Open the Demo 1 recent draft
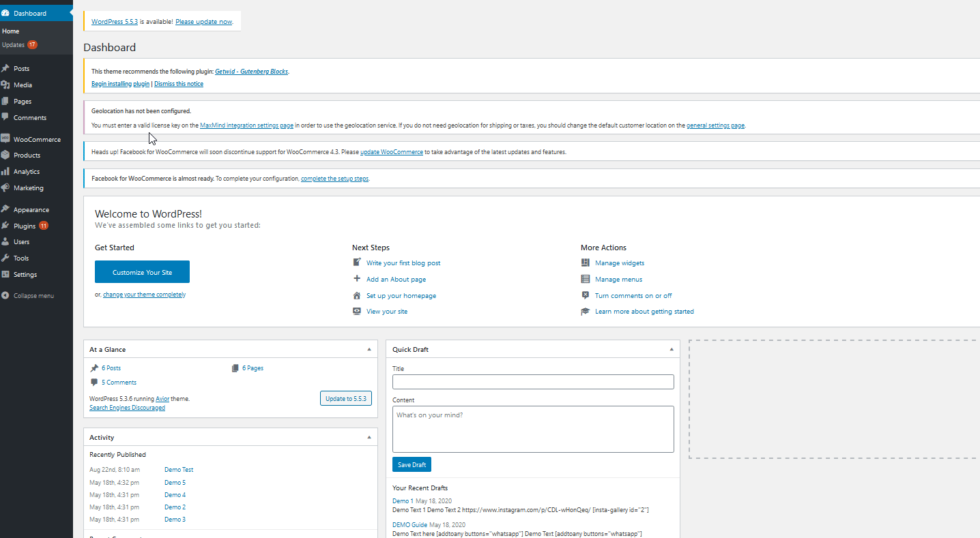 click(402, 501)
